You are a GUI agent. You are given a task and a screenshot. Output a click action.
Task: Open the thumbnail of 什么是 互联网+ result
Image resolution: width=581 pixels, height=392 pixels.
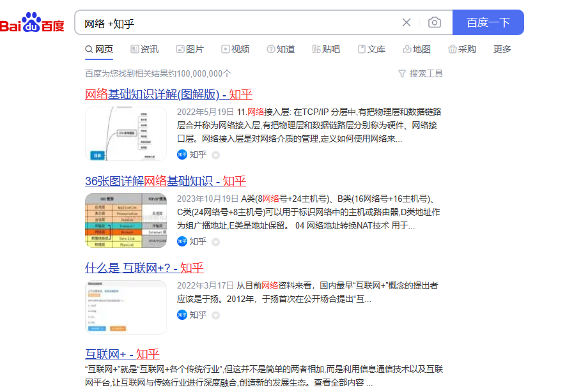(x=126, y=307)
